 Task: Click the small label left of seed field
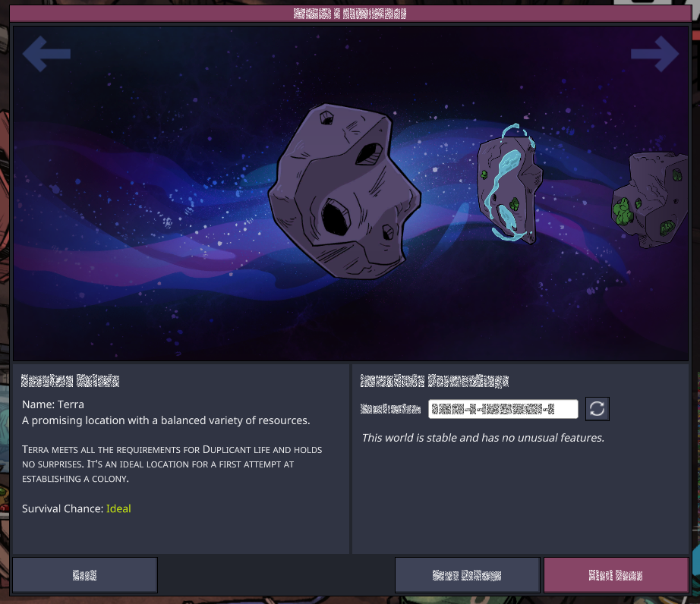tap(391, 409)
